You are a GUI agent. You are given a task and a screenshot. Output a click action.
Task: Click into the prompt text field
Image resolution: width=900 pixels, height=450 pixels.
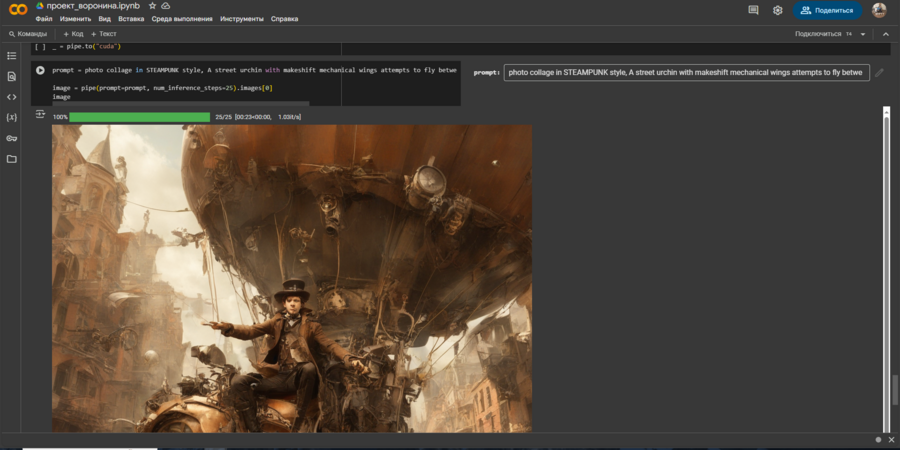(686, 72)
